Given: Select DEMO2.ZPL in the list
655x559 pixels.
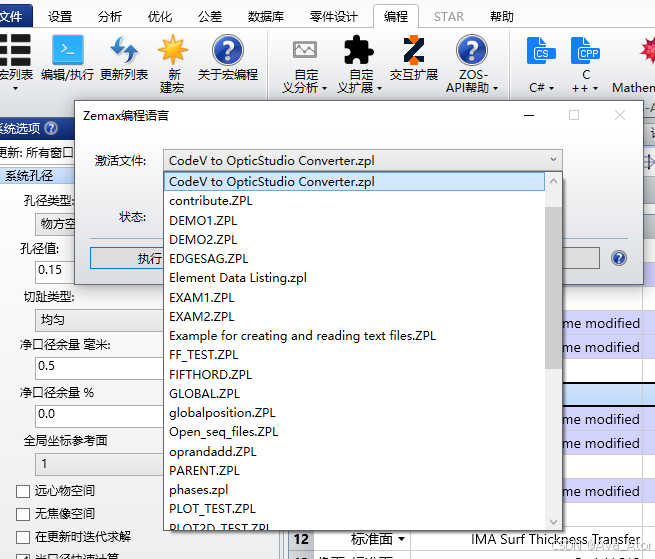Looking at the screenshot, I should click(354, 240).
